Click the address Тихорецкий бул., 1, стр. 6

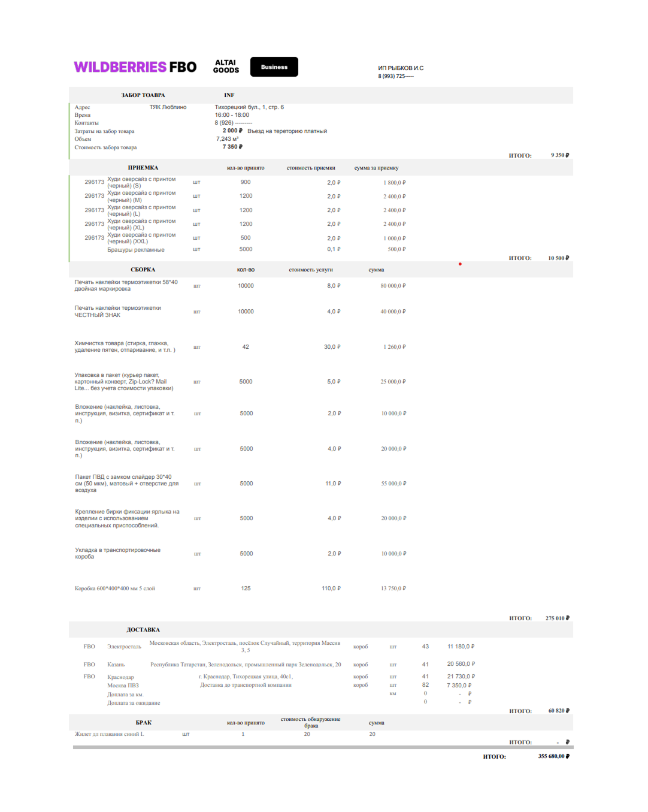[x=249, y=107]
